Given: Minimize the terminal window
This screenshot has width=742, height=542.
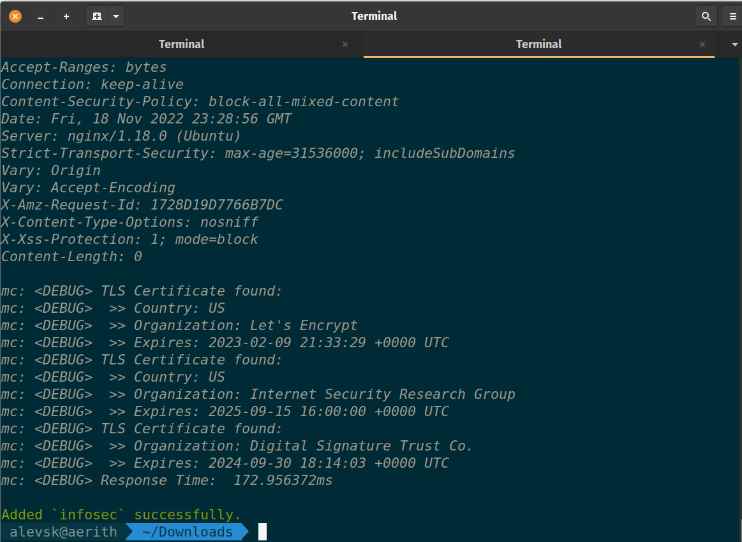Looking at the screenshot, I should pyautogui.click(x=41, y=16).
